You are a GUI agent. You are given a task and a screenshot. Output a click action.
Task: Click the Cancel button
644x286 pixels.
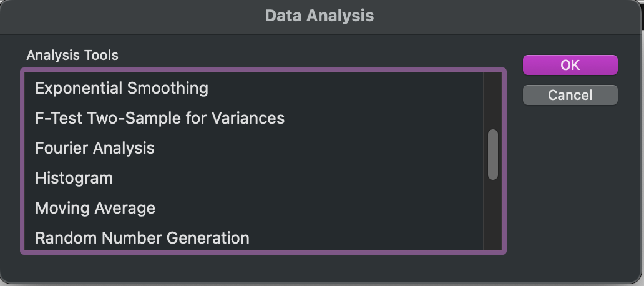(570, 95)
